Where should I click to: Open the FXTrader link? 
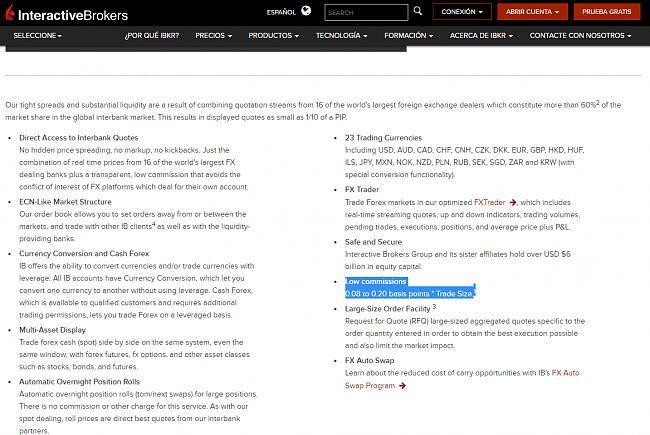[x=490, y=202]
